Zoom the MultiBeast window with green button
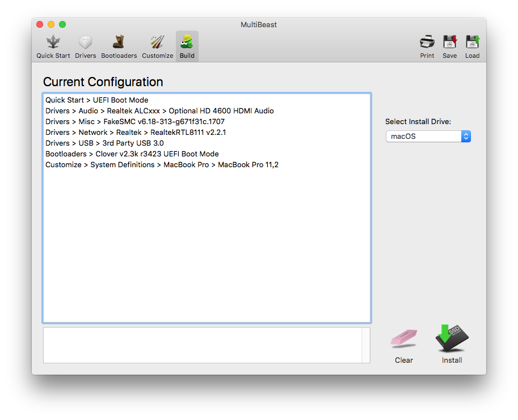The height and width of the screenshot is (420, 518). pyautogui.click(x=62, y=24)
